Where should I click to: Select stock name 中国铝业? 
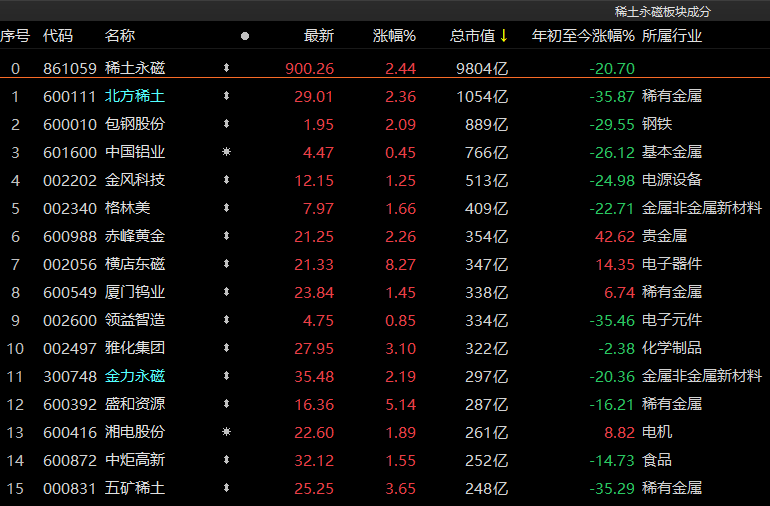point(135,152)
